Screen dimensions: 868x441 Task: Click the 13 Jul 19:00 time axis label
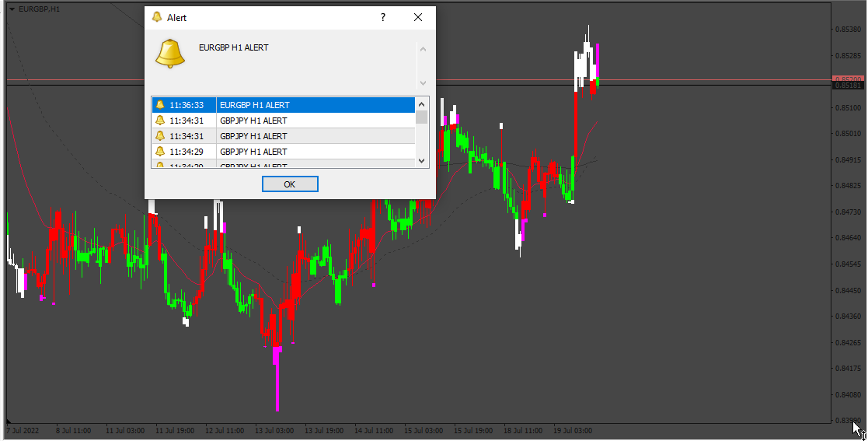[324, 430]
